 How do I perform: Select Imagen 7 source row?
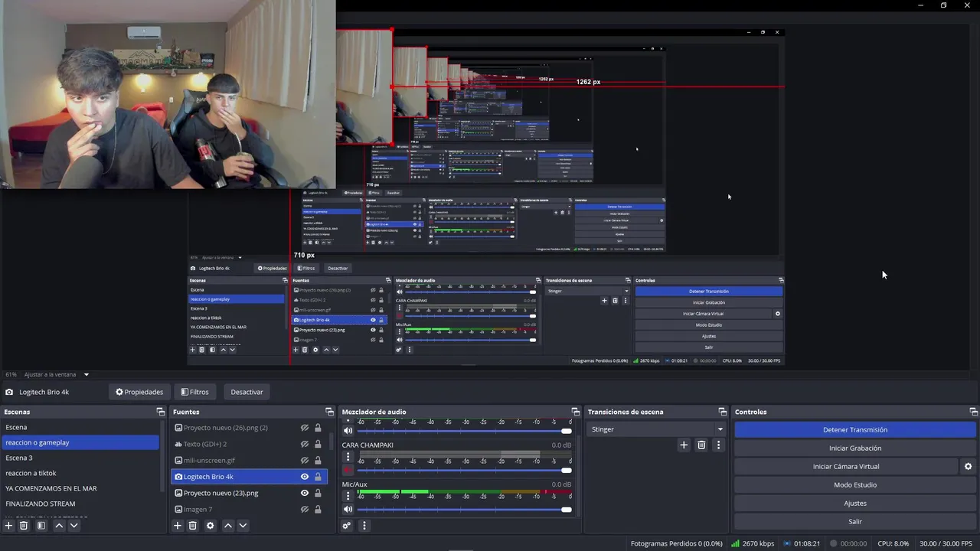click(x=249, y=509)
